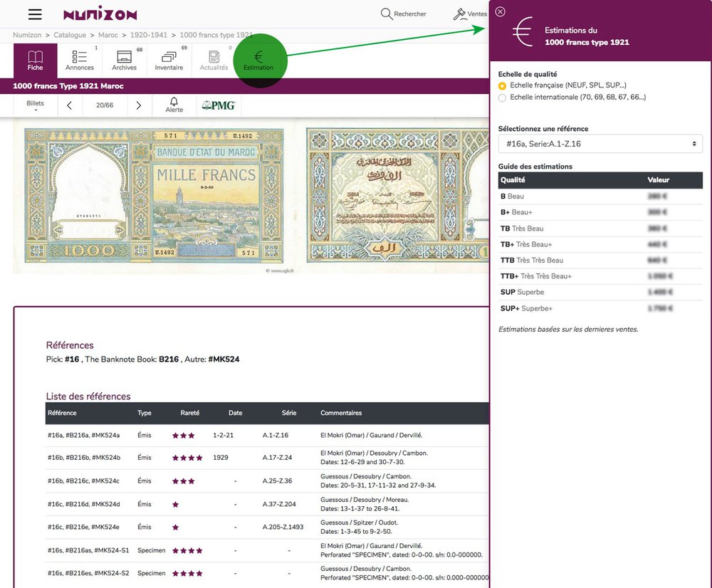Click B+ Beau+ quality row

point(600,213)
